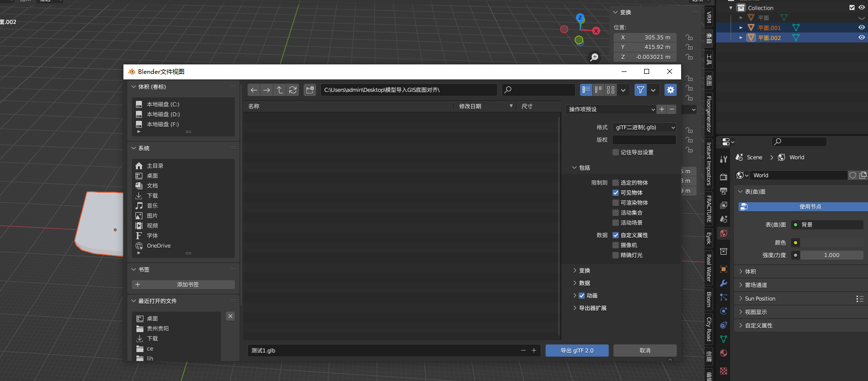Viewport: 868px width, 381px height.
Task: Refresh the file list
Action: (x=293, y=90)
